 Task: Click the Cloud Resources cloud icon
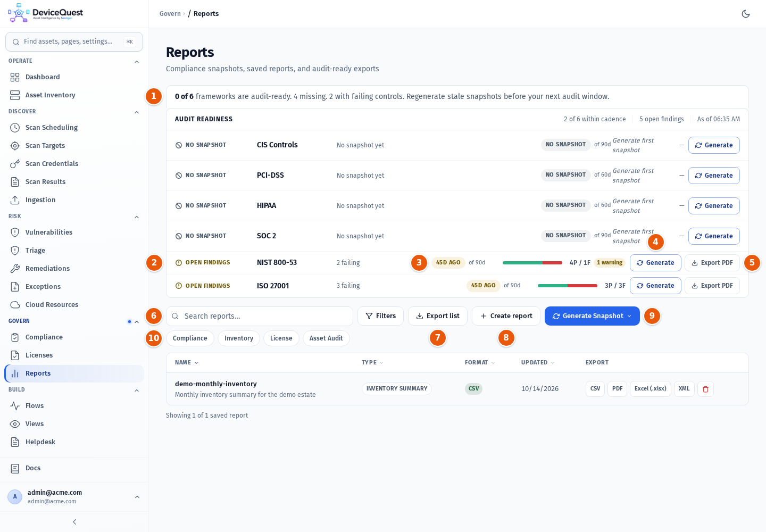tap(15, 305)
